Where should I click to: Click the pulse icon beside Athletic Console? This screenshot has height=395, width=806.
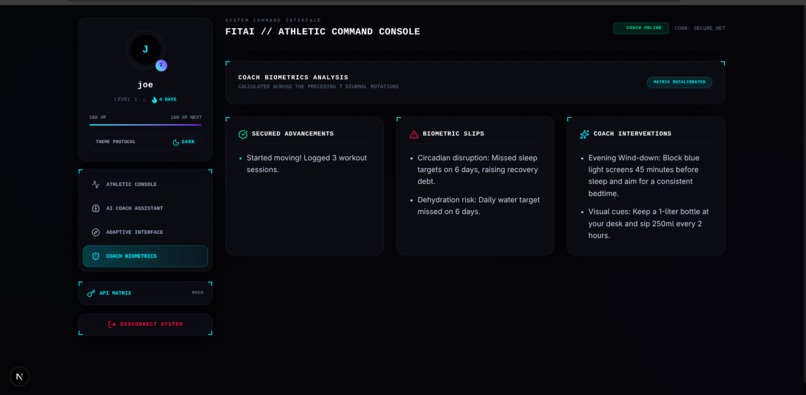96,184
